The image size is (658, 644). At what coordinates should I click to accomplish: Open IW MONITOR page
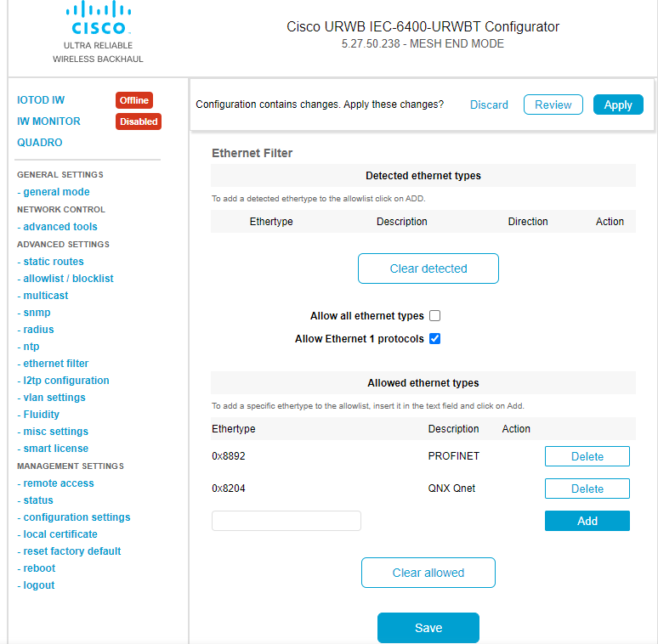(48, 121)
